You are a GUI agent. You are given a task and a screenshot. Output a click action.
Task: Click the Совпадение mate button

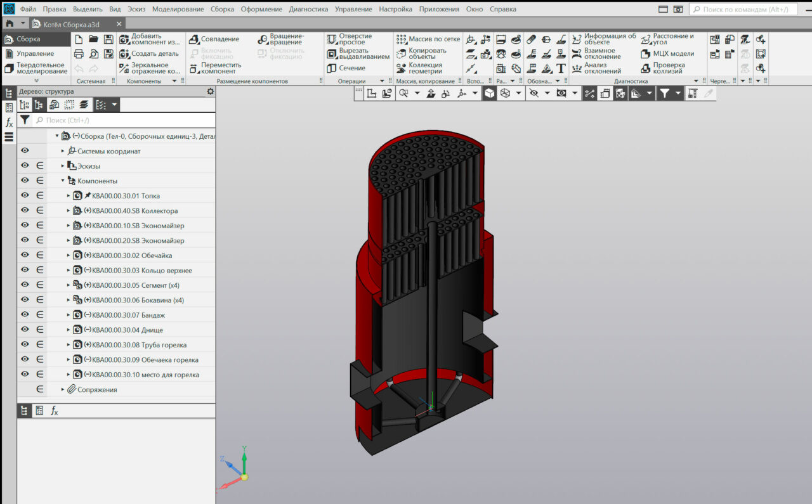coord(214,39)
